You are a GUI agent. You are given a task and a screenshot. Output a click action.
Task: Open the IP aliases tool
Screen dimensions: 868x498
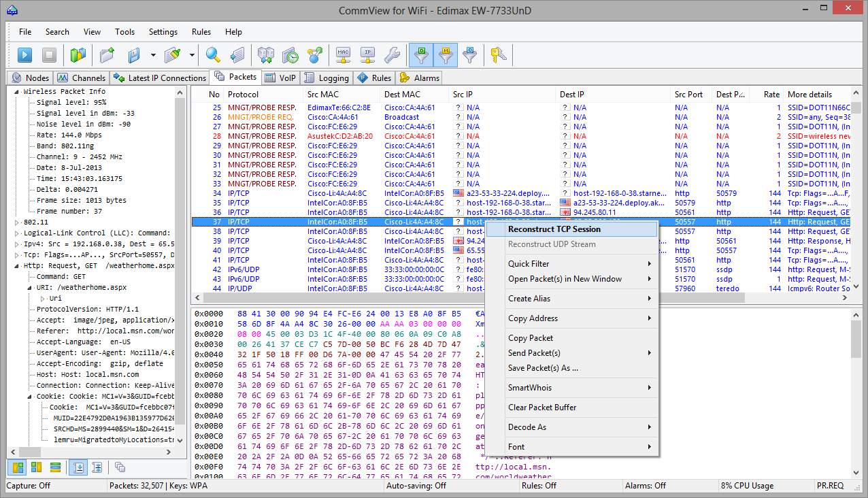tap(366, 55)
